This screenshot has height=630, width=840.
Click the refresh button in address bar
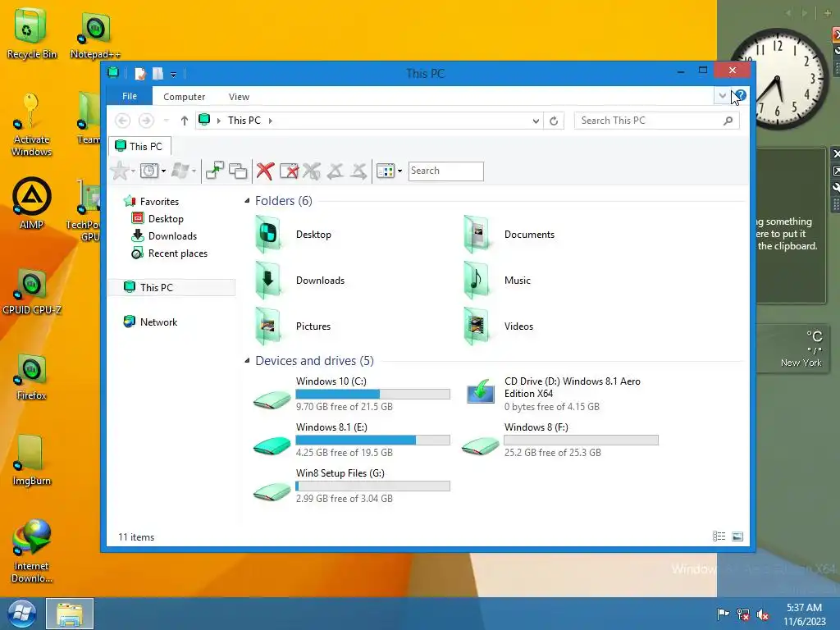click(x=554, y=121)
